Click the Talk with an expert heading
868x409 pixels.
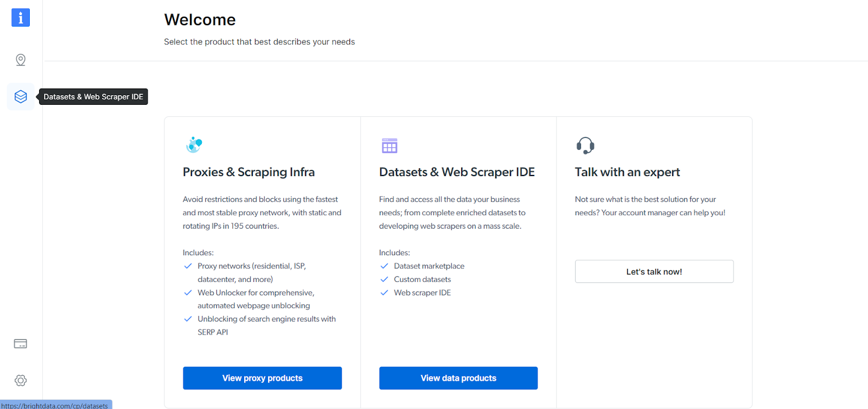[x=627, y=172]
